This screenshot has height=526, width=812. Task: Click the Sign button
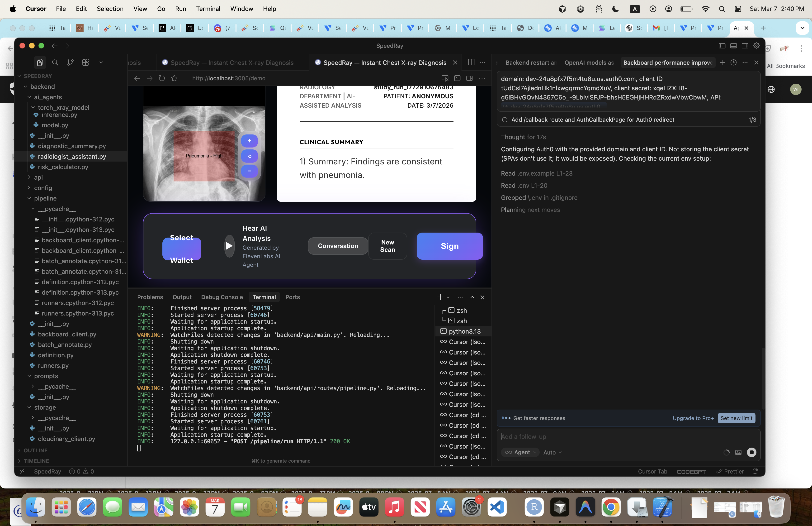point(449,246)
